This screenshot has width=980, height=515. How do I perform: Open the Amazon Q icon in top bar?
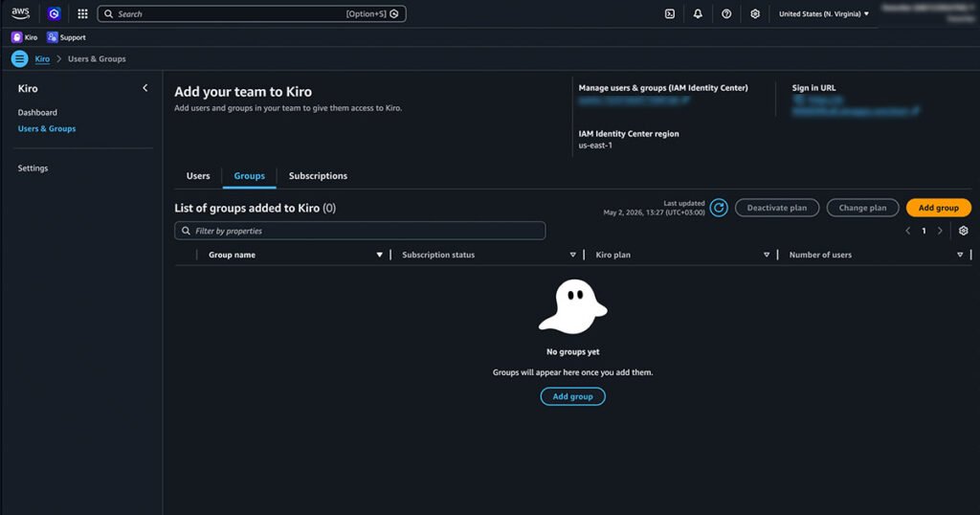click(x=55, y=13)
